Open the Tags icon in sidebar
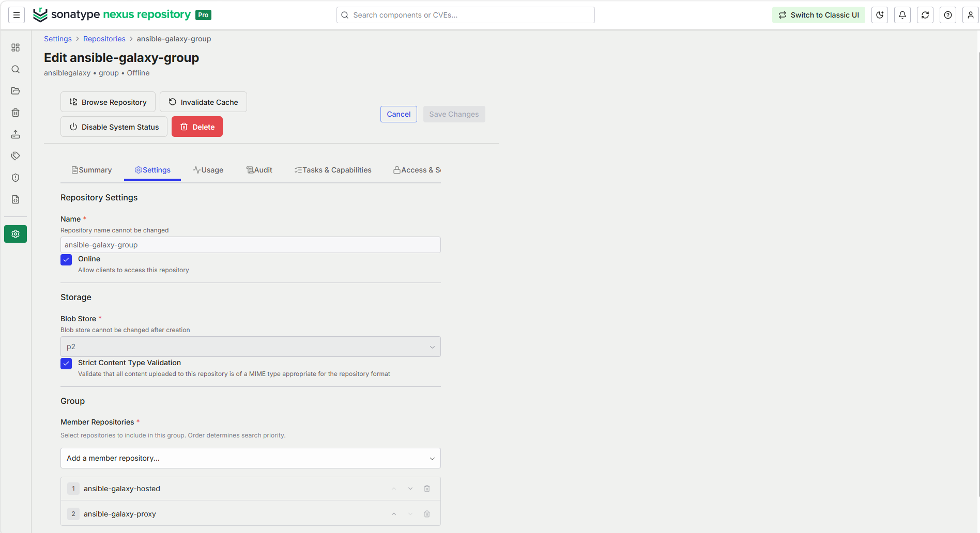Viewport: 980px width, 533px height. pos(16,156)
